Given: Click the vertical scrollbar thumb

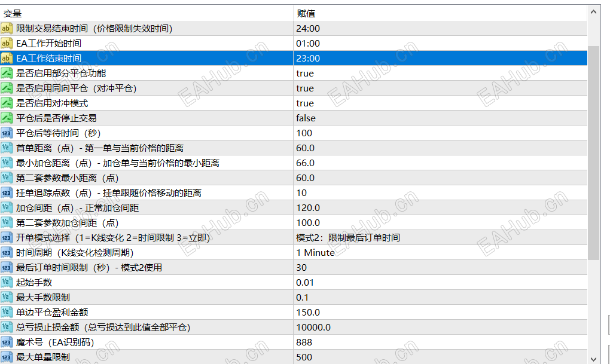Looking at the screenshot, I should coord(593,153).
